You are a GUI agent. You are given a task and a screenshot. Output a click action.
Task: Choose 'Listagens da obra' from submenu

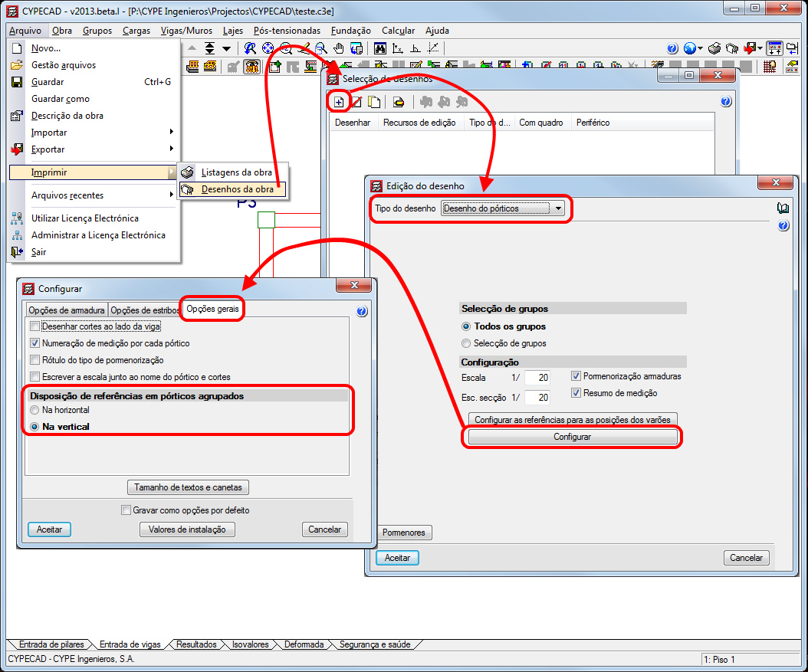[x=232, y=172]
